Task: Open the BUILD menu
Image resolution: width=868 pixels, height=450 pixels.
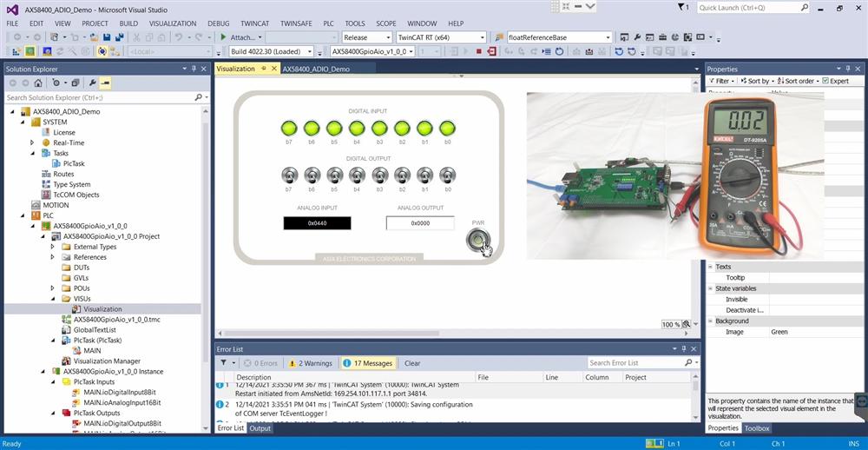Action: tap(128, 23)
